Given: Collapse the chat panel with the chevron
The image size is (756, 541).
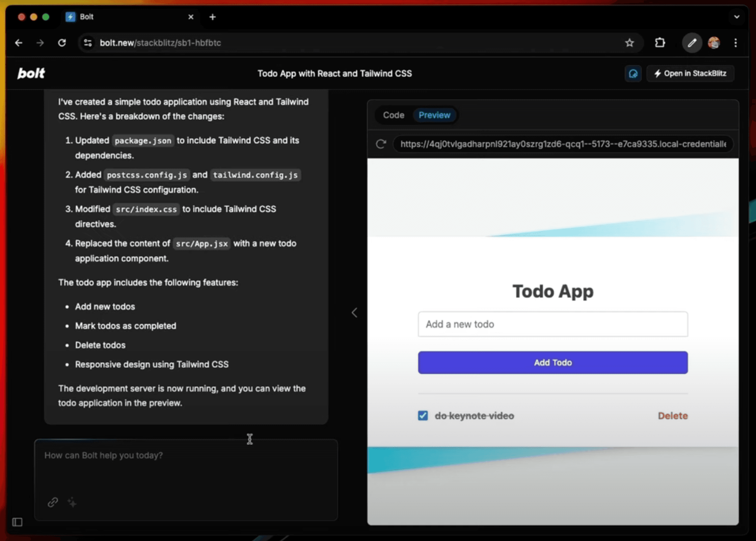Looking at the screenshot, I should point(354,313).
